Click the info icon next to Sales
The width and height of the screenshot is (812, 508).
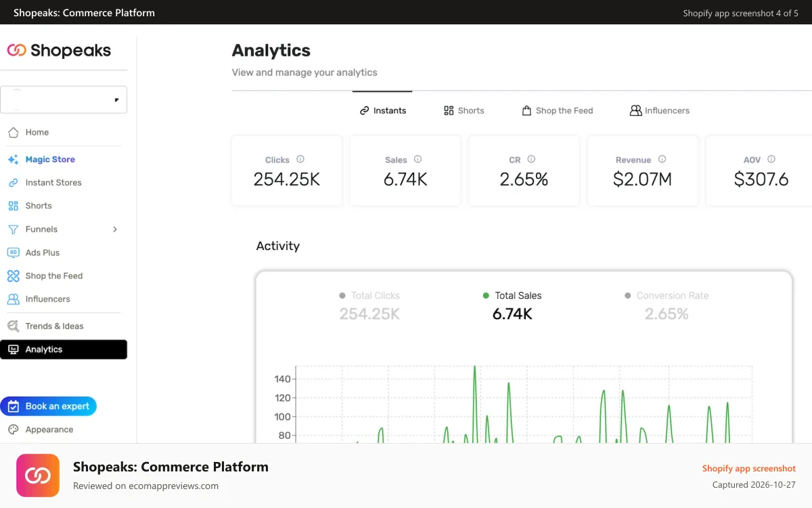point(418,159)
